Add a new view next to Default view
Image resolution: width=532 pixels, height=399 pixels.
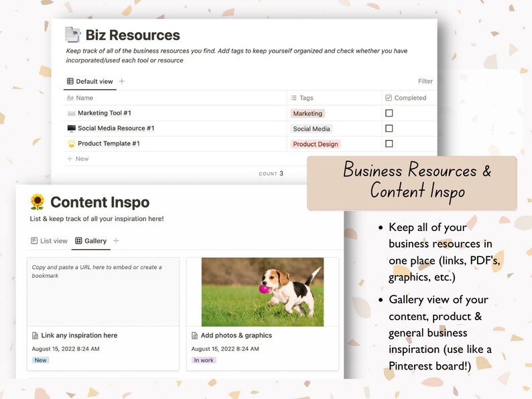(122, 81)
